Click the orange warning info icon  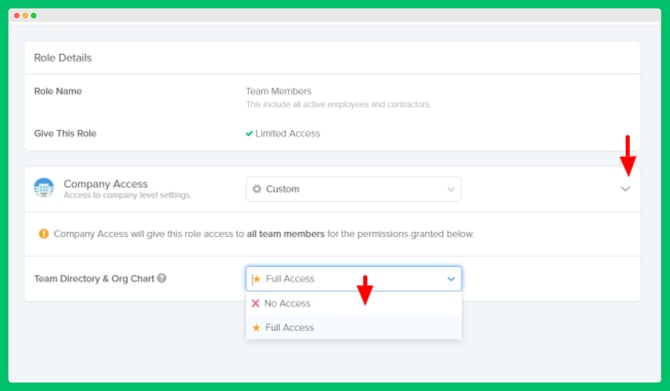click(x=44, y=234)
